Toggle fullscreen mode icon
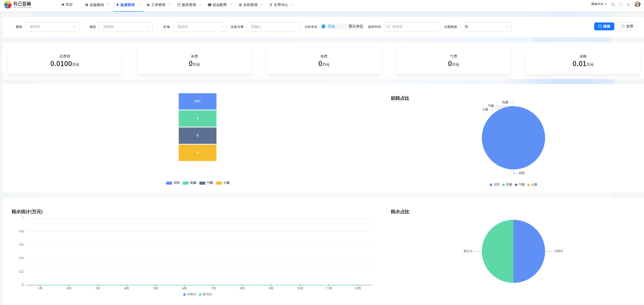This screenshot has width=644, height=305. [620, 5]
